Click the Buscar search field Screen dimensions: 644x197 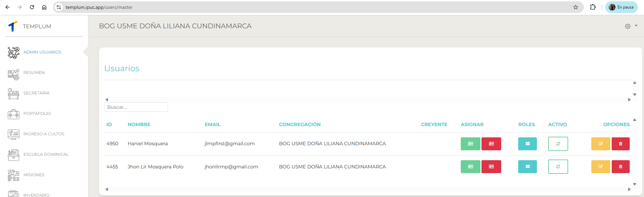[136, 107]
